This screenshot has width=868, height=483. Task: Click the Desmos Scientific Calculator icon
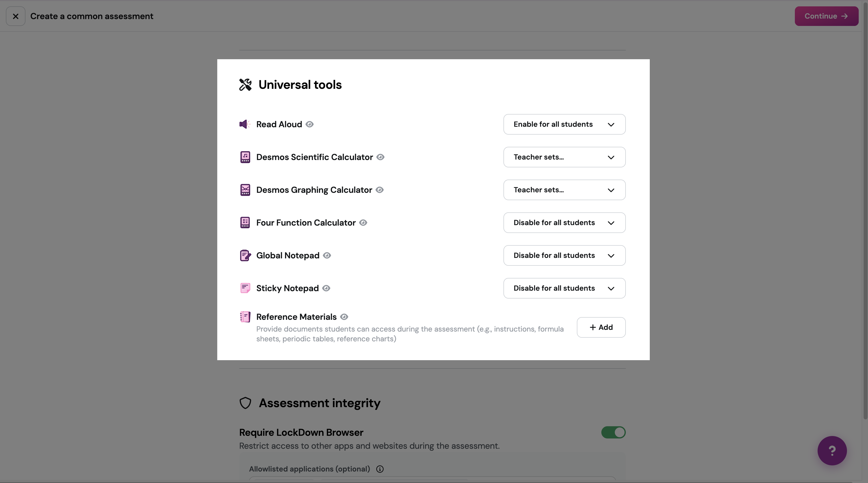[245, 157]
